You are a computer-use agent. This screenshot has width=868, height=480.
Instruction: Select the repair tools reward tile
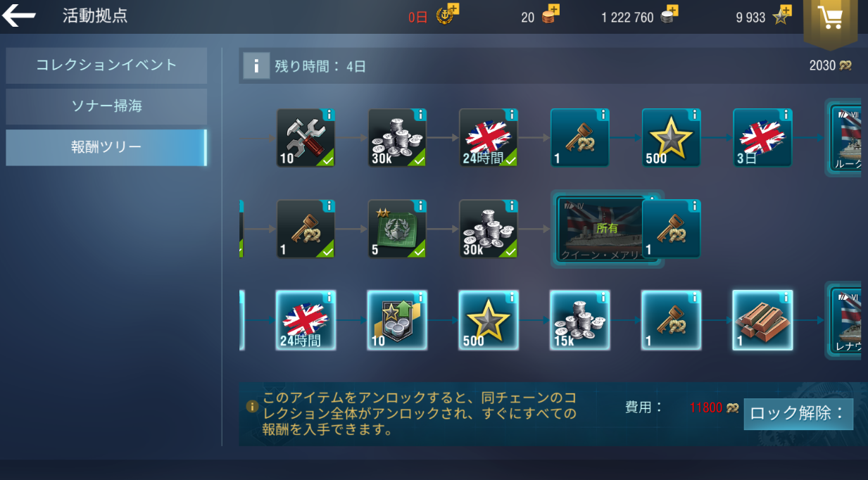pyautogui.click(x=306, y=138)
